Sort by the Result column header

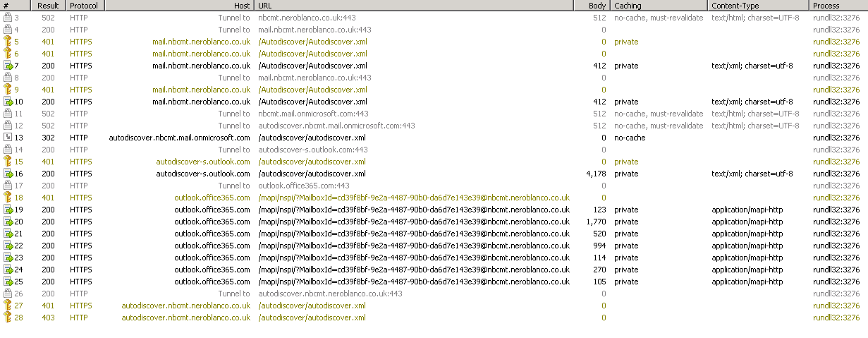[x=49, y=6]
